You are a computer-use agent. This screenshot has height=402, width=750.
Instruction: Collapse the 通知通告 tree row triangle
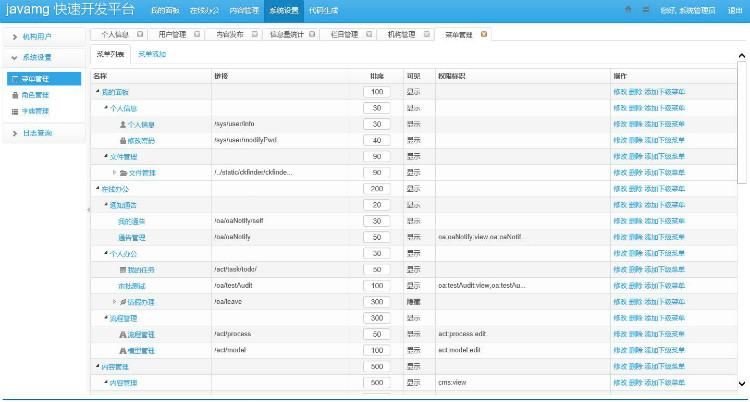(x=106, y=205)
